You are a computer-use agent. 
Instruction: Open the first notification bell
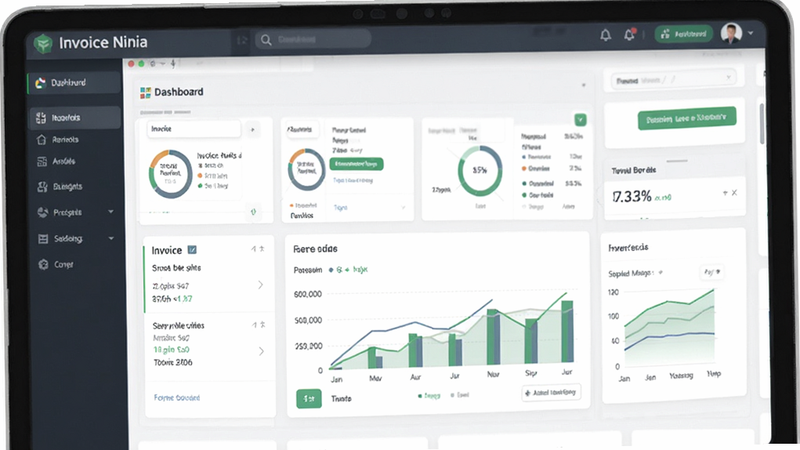point(606,35)
